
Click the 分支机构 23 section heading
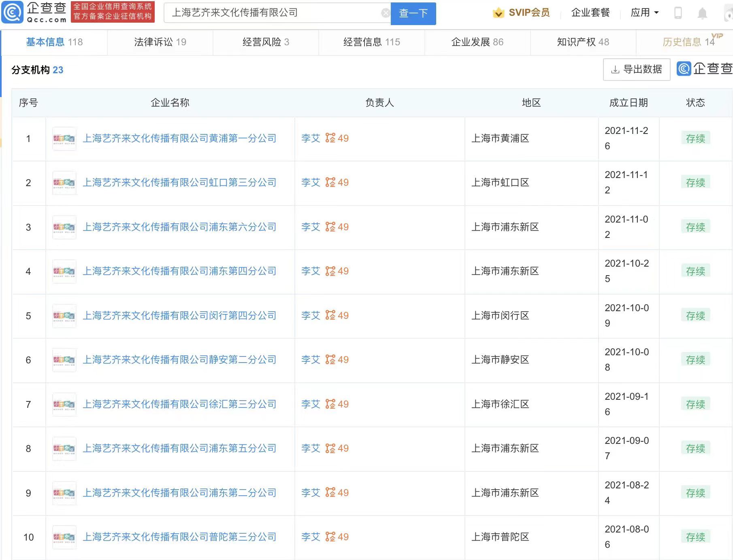37,70
